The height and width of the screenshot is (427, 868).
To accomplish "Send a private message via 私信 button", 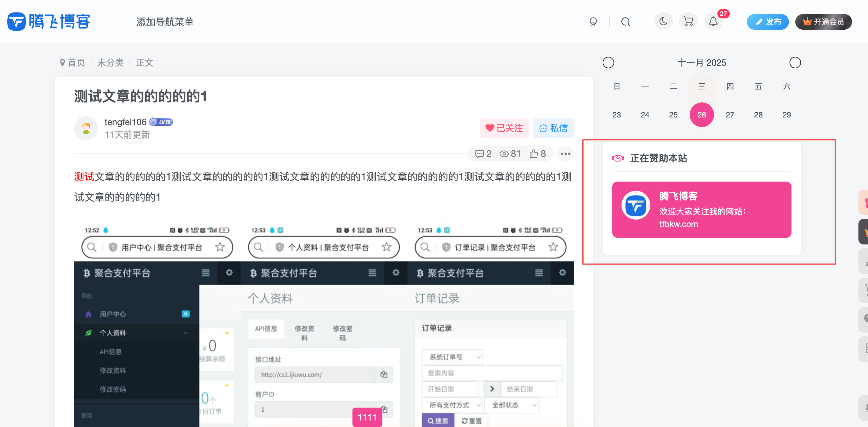I will 553,128.
